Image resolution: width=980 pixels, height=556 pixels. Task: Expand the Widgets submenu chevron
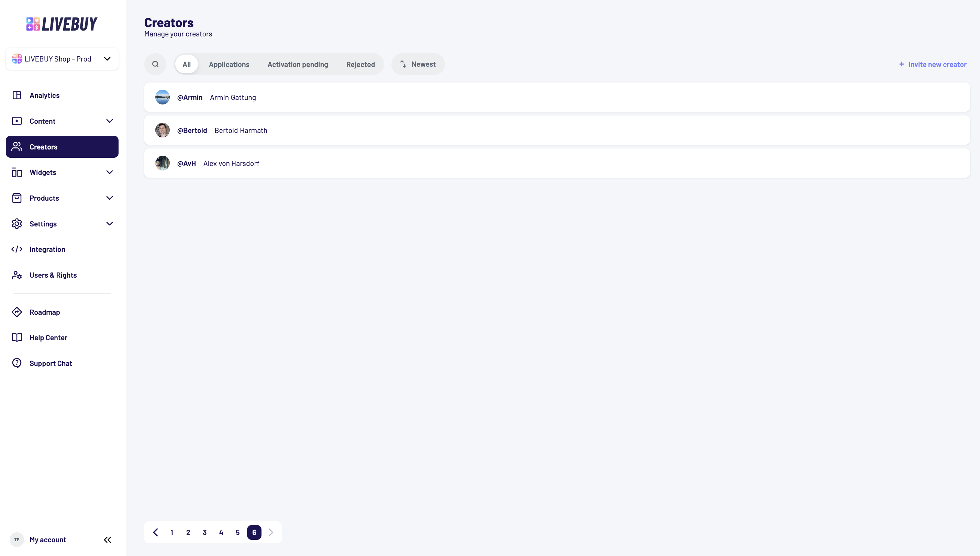coord(110,172)
